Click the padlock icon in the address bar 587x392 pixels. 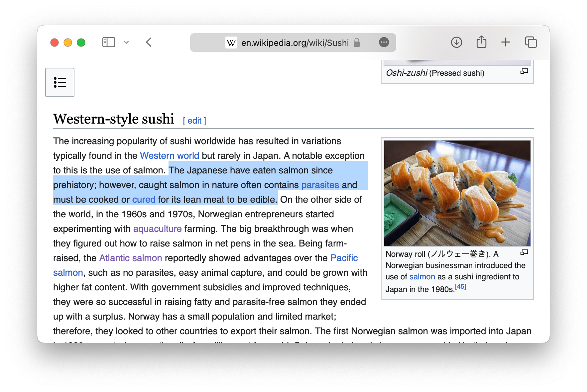coord(357,43)
